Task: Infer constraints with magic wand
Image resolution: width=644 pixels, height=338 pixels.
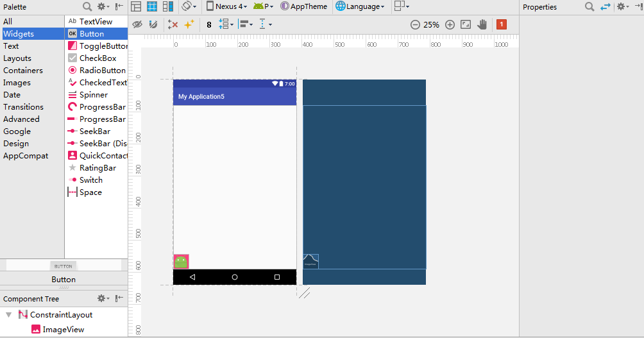Action: 189,24
